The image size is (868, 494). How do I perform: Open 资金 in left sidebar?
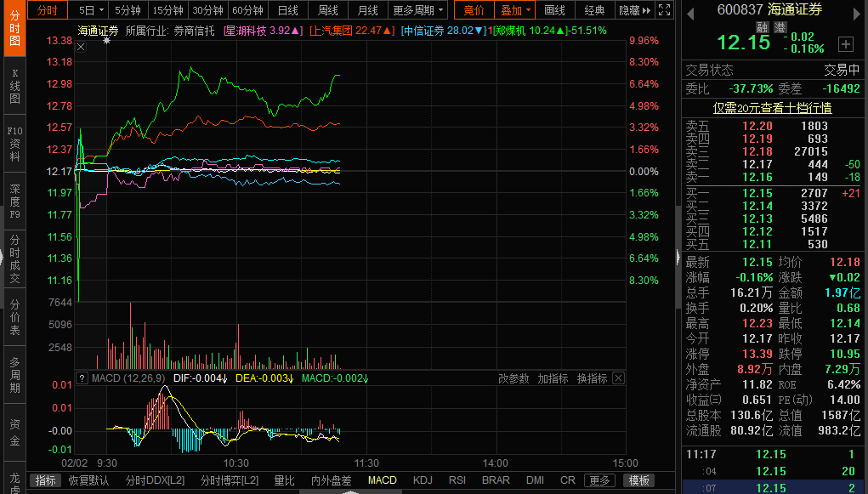15,433
